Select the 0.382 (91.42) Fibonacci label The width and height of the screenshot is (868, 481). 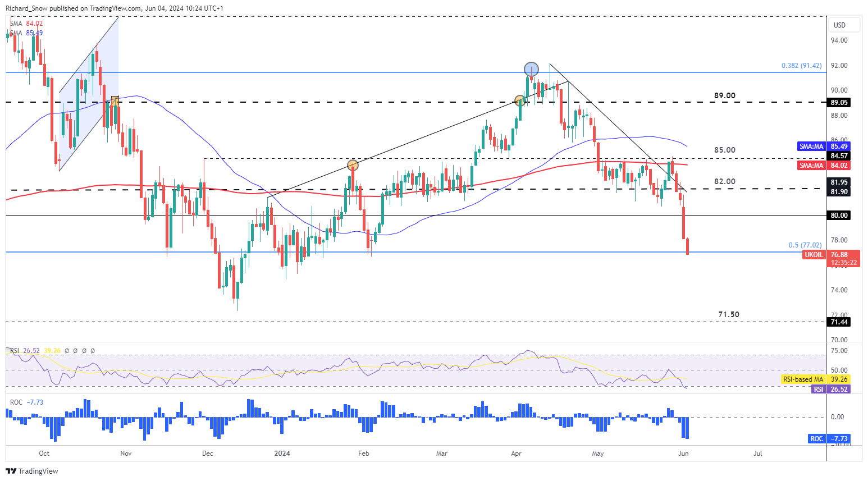pos(801,66)
